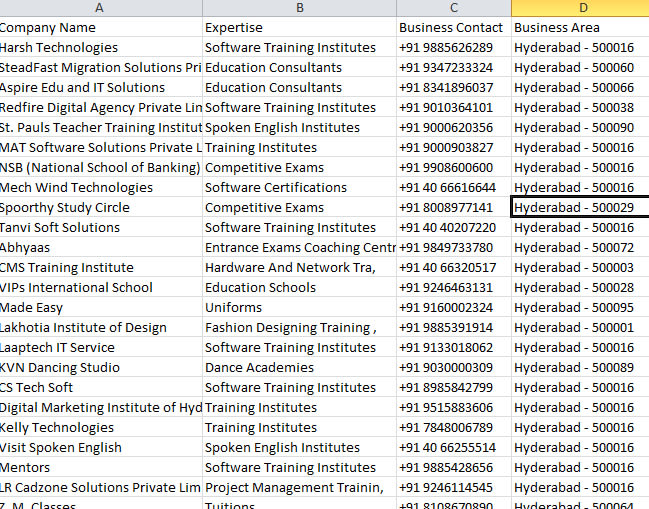
Task: Click the 'Business Area' header cell
Action: [x=580, y=27]
